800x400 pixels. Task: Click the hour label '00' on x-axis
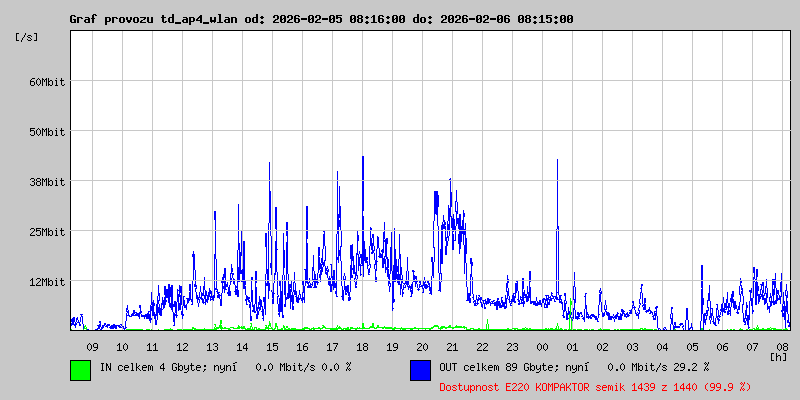542,347
